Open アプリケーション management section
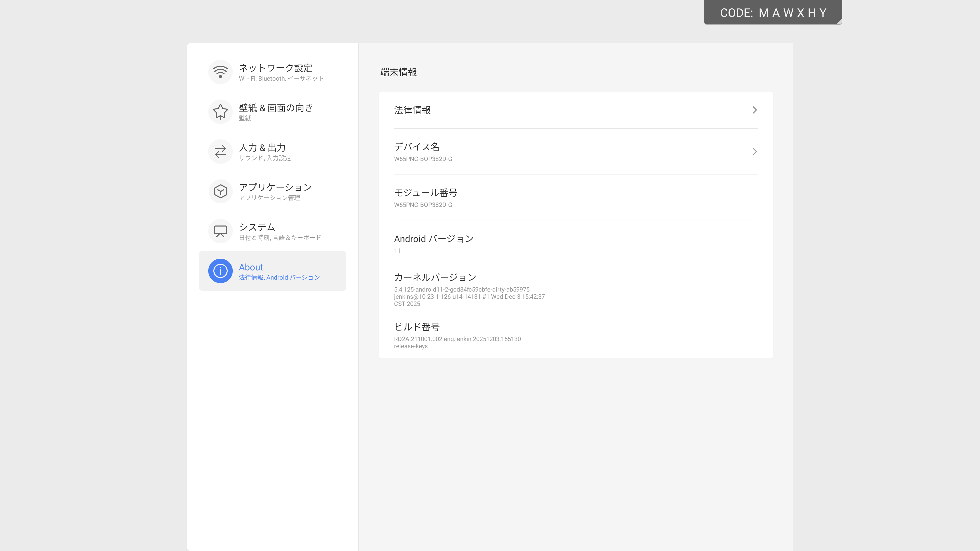The width and height of the screenshot is (980, 551). [x=275, y=191]
